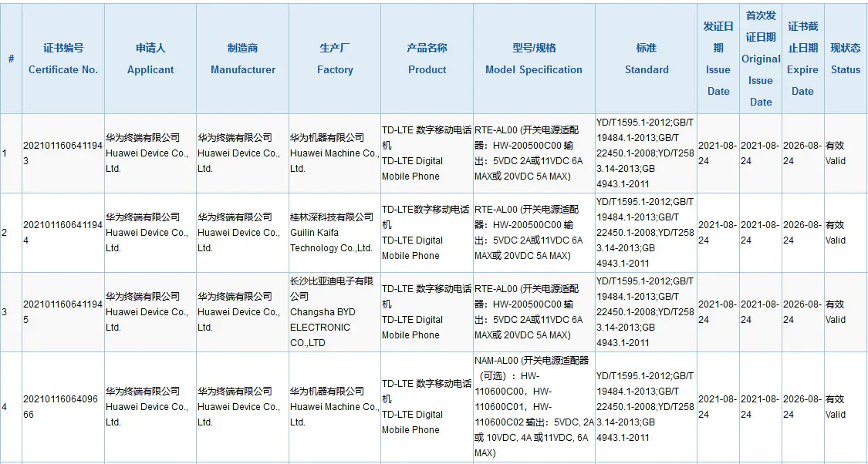Click the Standard column header
This screenshot has width=868, height=464.
coord(647,59)
